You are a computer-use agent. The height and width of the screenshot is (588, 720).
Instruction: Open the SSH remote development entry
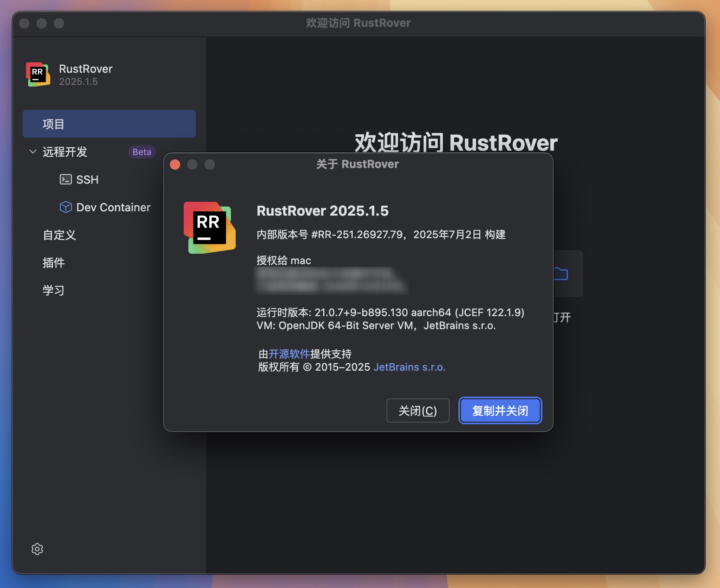87,180
